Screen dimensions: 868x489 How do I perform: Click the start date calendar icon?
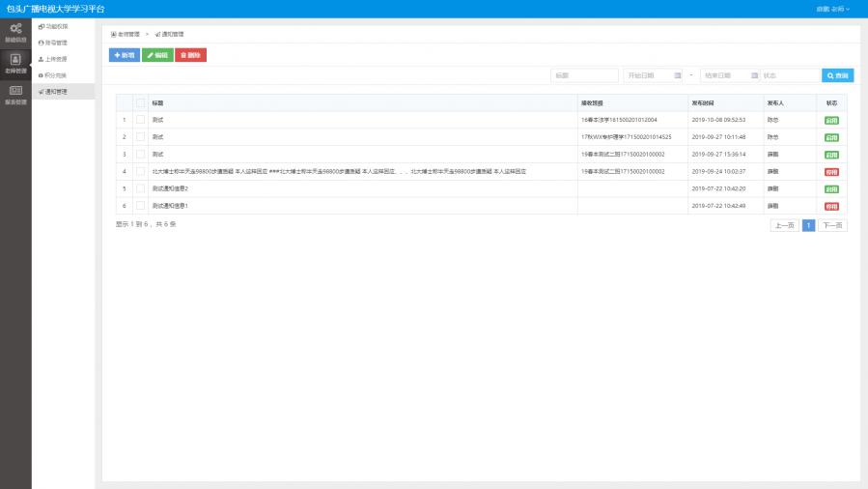pos(677,75)
